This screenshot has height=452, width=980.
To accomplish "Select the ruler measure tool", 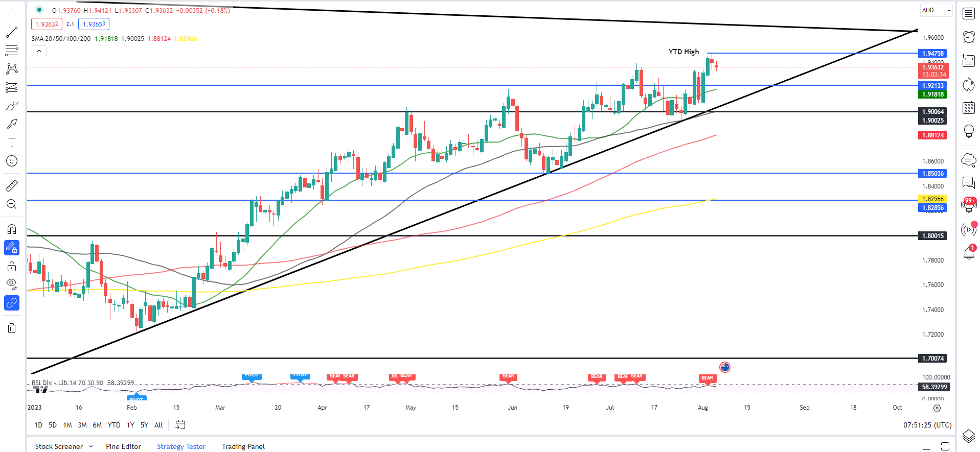I will click(x=12, y=185).
